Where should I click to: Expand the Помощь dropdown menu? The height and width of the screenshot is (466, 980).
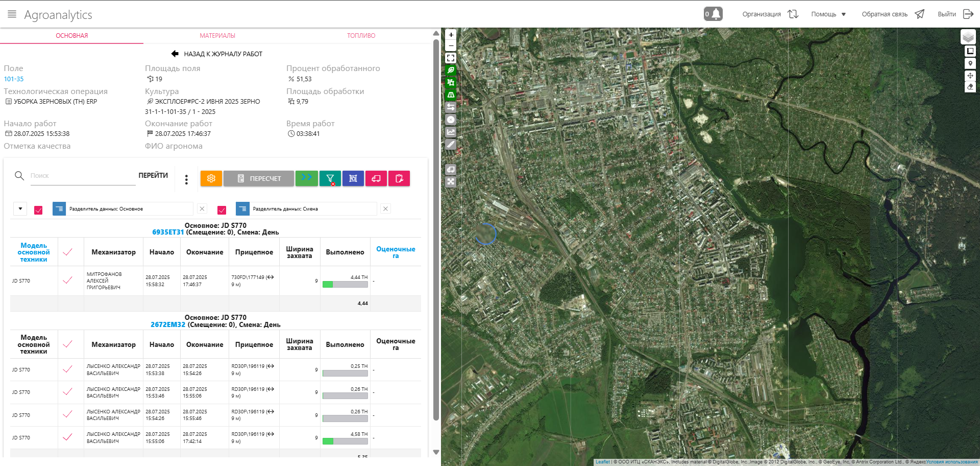[828, 14]
